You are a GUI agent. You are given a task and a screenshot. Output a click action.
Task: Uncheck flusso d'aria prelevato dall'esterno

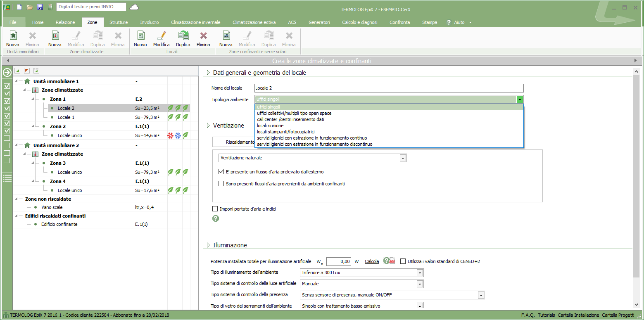click(x=221, y=171)
